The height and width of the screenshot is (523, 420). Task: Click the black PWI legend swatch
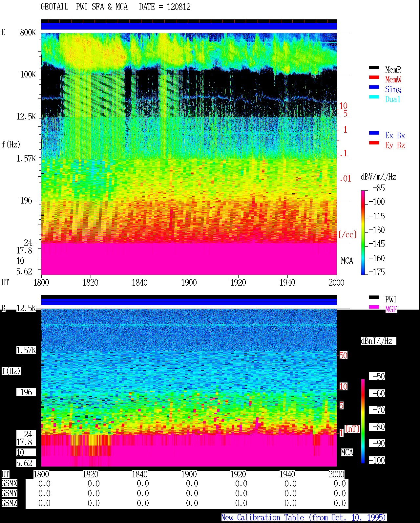coord(374,297)
